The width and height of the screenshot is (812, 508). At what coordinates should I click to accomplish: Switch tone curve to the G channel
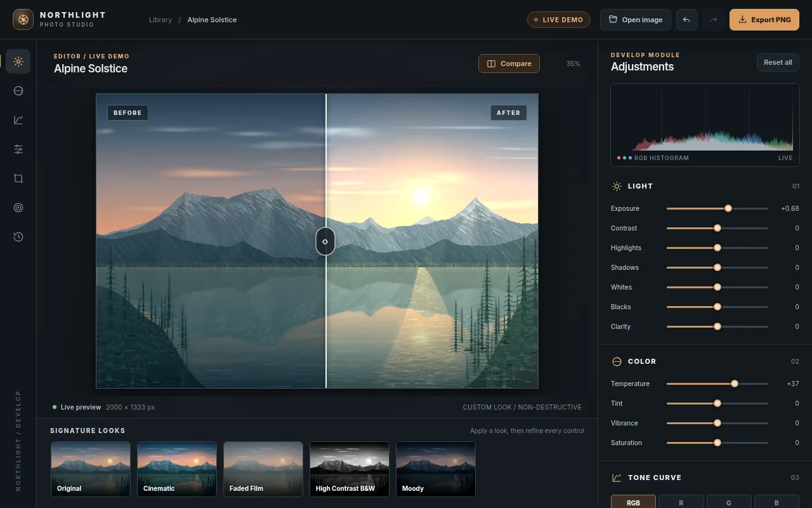click(729, 502)
